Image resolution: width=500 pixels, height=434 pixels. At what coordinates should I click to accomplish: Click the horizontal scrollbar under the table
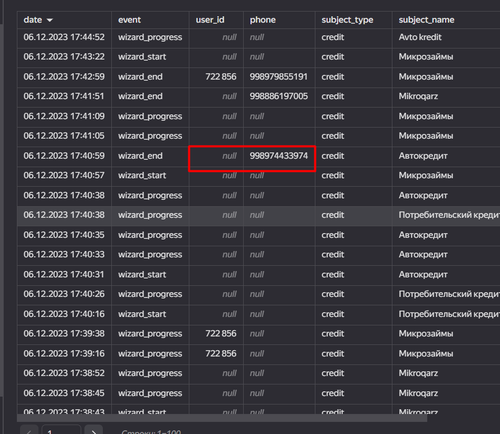[x=222, y=418]
